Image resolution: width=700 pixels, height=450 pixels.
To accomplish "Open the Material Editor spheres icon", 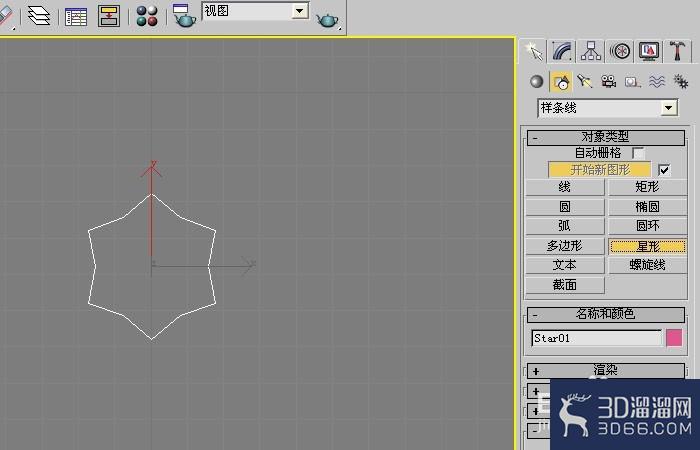I will click(147, 16).
